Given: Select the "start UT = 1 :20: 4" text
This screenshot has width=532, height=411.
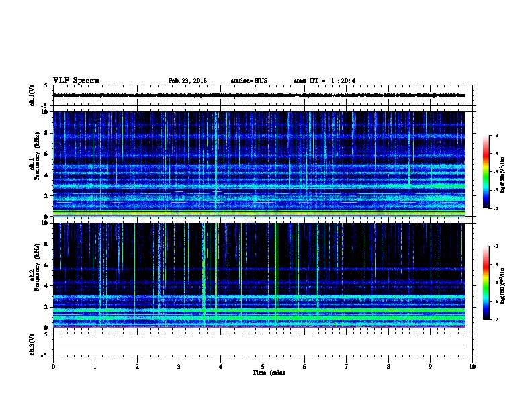Looking at the screenshot, I should coord(324,81).
